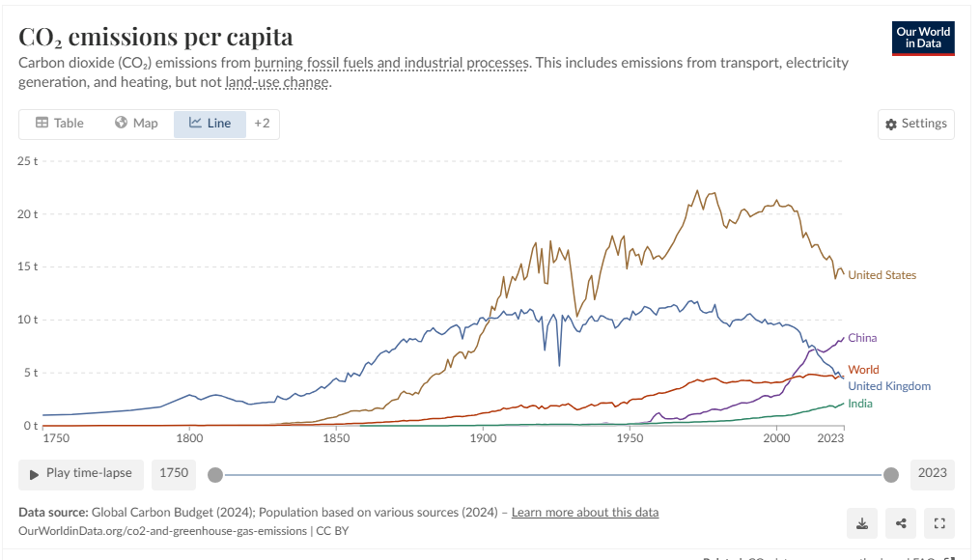Viewport: 980px width, 560px height.
Task: Highlight the United Kingdom series label
Action: click(x=888, y=386)
